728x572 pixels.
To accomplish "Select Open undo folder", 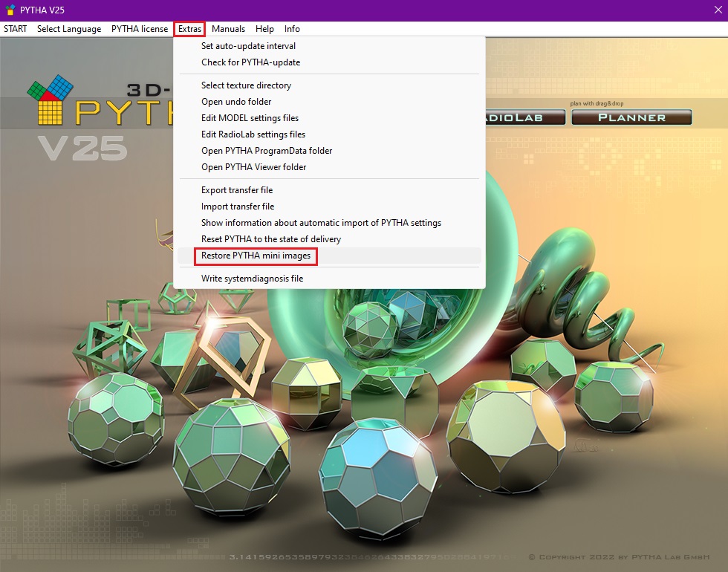I will point(329,102).
